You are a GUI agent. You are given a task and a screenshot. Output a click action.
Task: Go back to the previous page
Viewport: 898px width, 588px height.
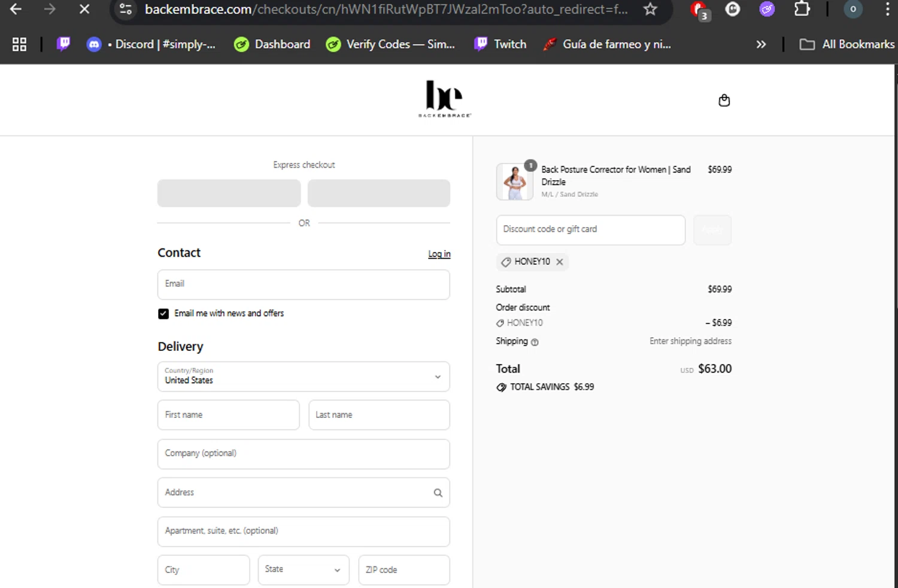pyautogui.click(x=16, y=9)
